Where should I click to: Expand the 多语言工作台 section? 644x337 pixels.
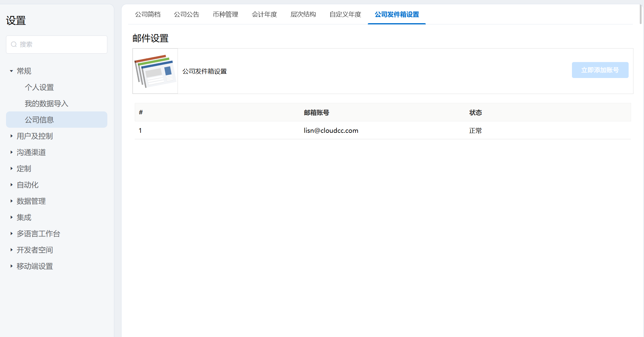(38, 234)
